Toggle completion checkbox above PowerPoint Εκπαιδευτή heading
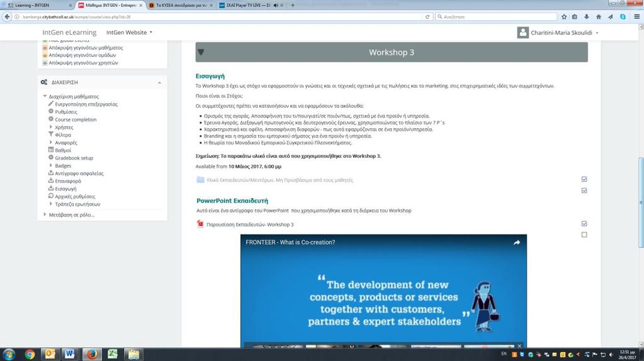Viewport: 644px width, 361px height. tap(584, 191)
